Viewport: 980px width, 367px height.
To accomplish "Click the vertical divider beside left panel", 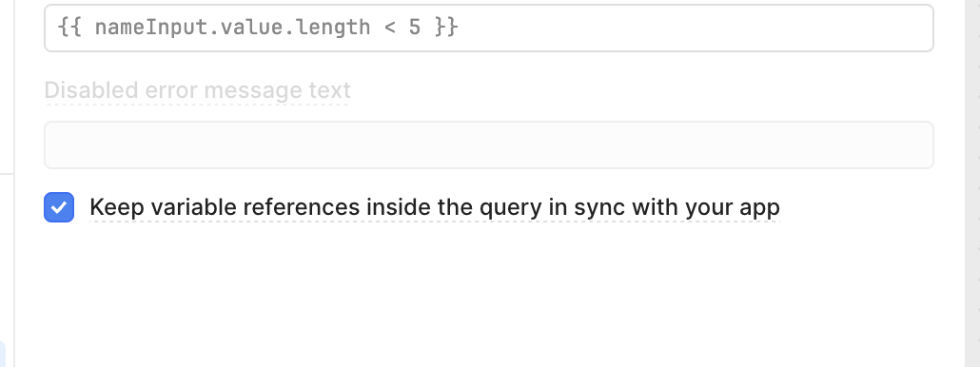I will 13,183.
